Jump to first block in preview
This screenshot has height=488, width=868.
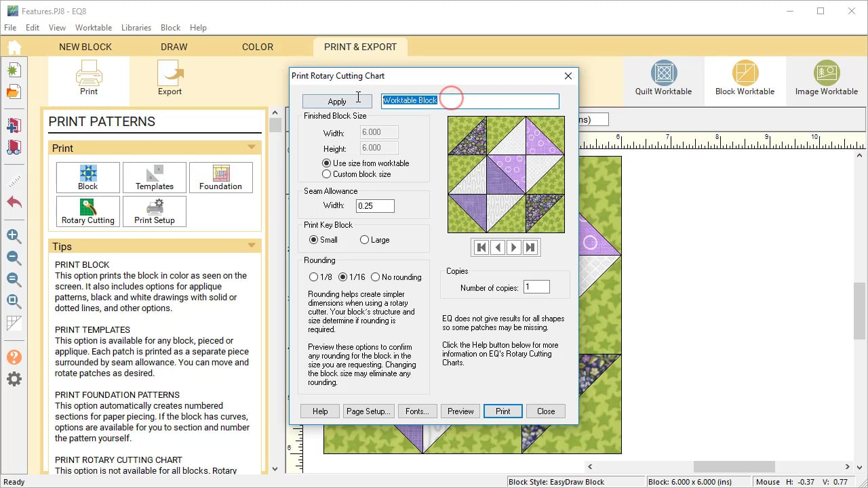[x=481, y=247]
